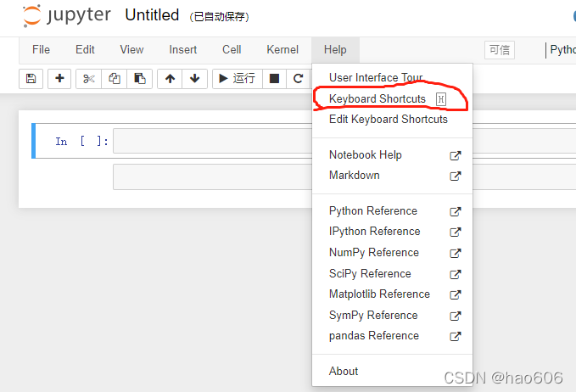Copy selected cells with the copy icon
The height and width of the screenshot is (392, 576).
115,79
